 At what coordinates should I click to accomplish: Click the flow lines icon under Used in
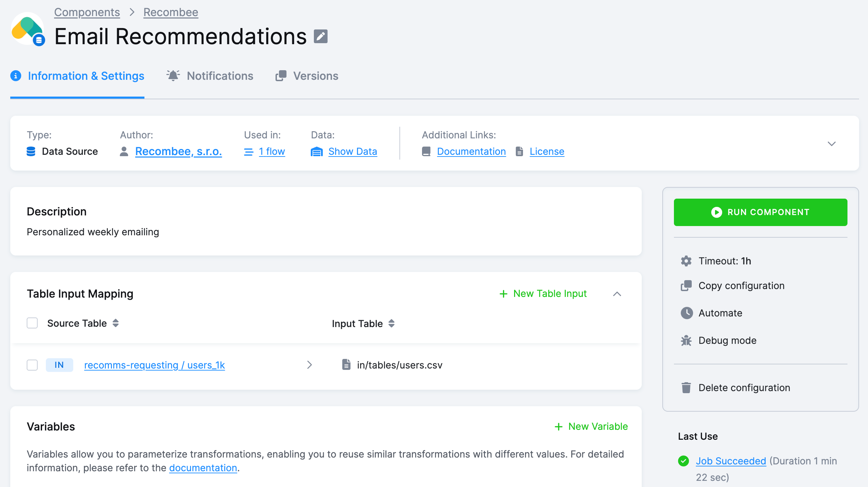248,152
